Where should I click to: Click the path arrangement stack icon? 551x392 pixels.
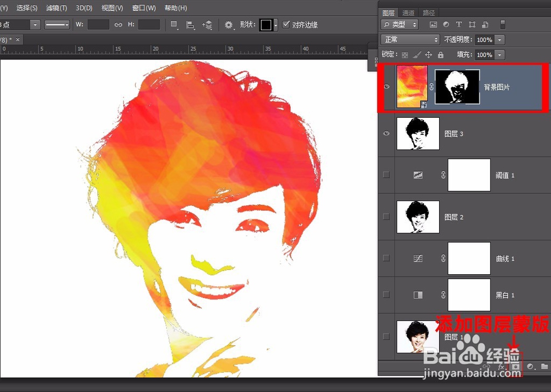(207, 25)
